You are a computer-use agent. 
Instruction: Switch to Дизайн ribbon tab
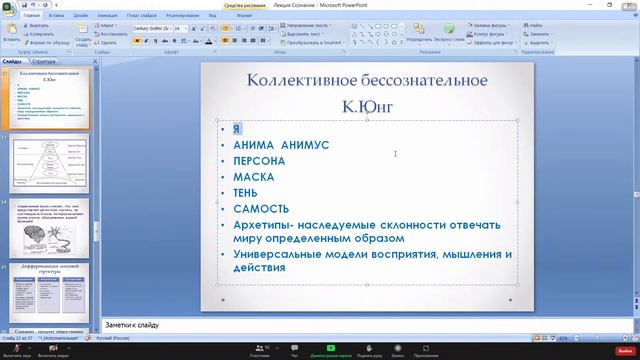click(80, 16)
